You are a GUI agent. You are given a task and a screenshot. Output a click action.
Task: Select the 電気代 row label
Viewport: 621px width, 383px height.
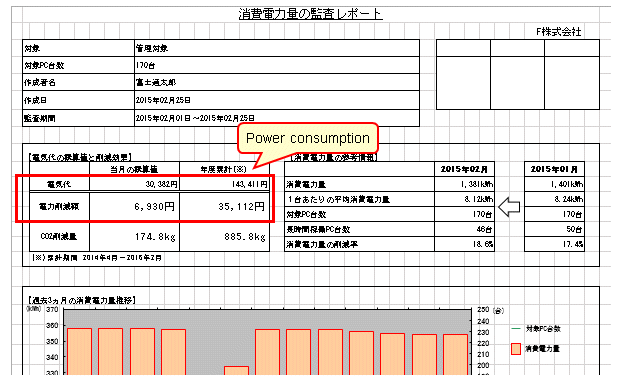59,184
